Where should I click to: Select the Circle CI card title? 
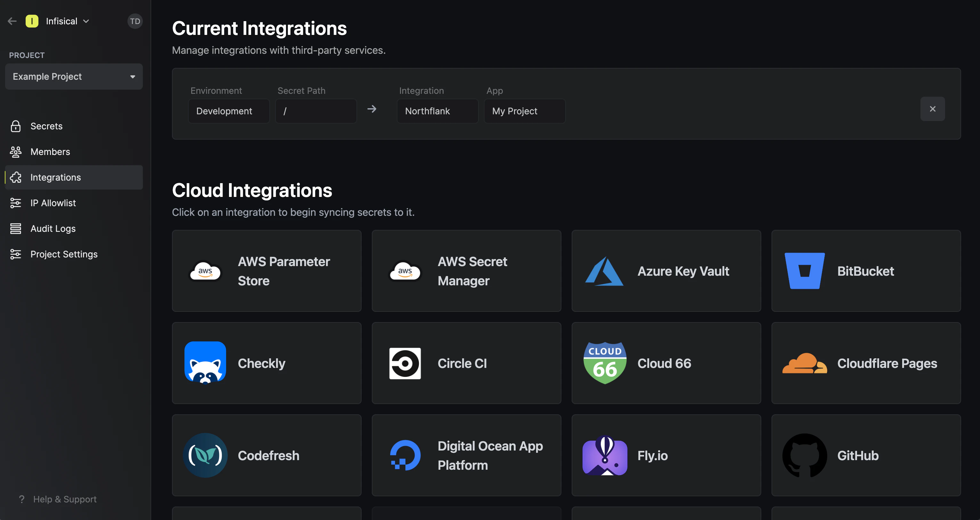pyautogui.click(x=462, y=363)
